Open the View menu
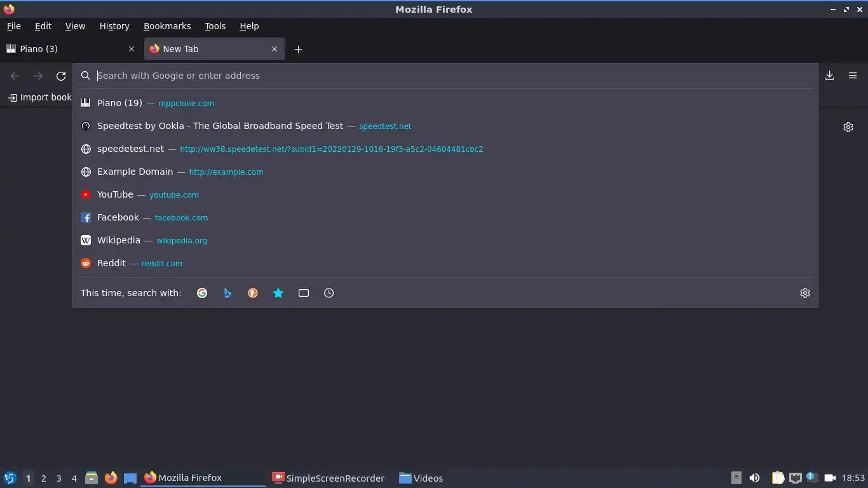868x488 pixels. coord(75,26)
